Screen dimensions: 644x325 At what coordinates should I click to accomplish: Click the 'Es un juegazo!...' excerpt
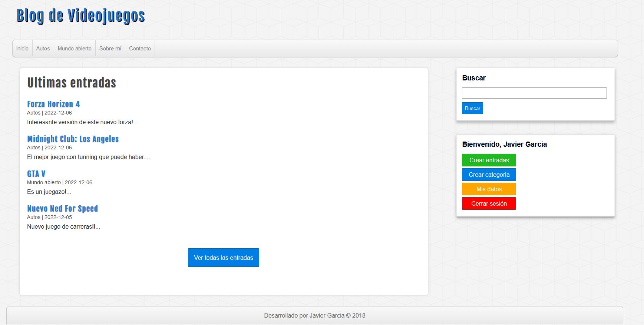[x=49, y=192]
